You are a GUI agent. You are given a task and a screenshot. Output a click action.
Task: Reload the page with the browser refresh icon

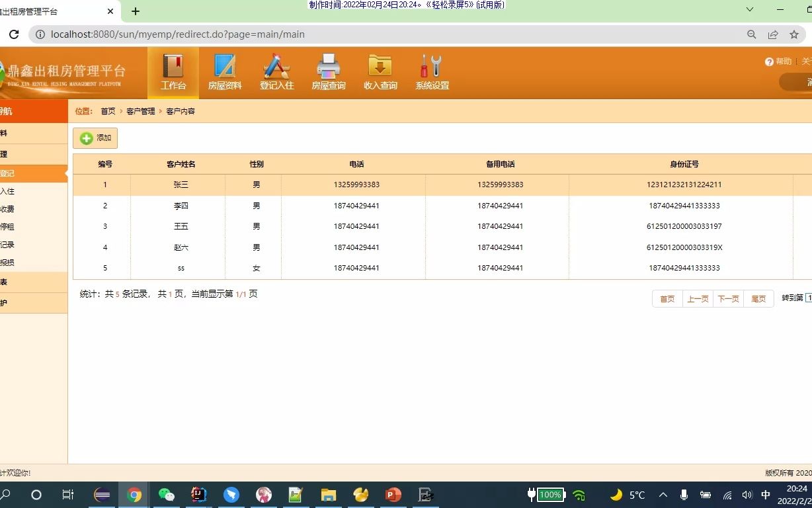pyautogui.click(x=13, y=34)
